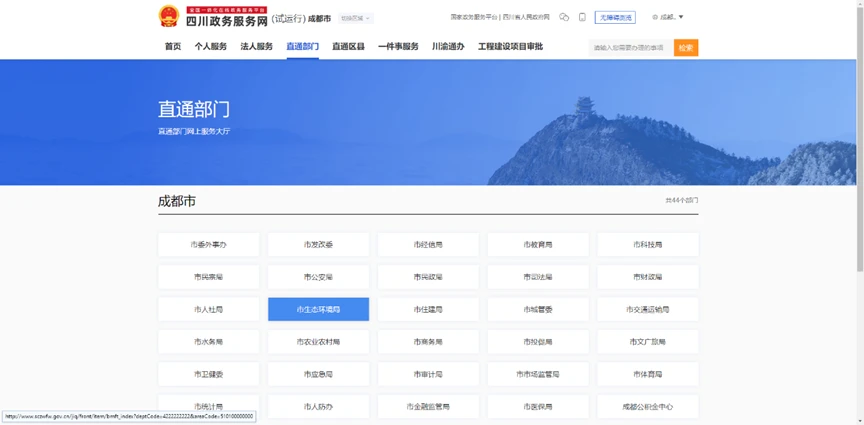Open the 川渝通办 navigation item
This screenshot has height=425, width=864.
448,46
